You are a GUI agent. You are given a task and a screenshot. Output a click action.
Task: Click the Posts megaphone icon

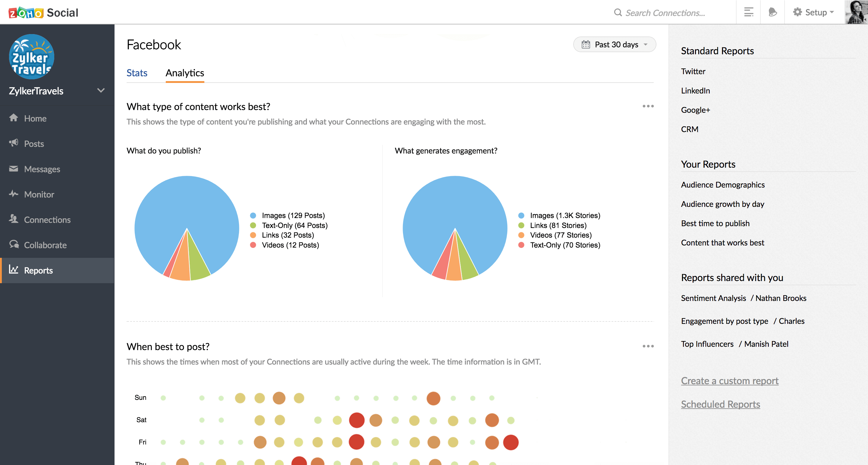click(14, 143)
